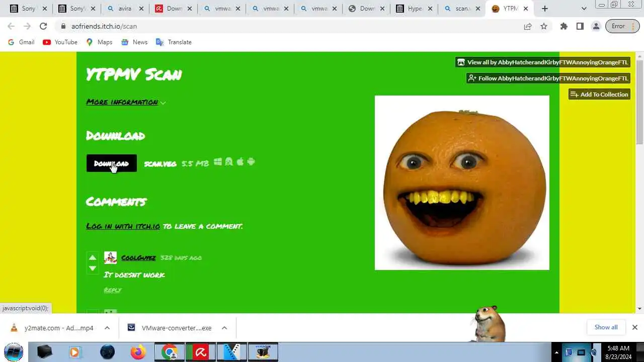Click the browser forward arrow

27,26
